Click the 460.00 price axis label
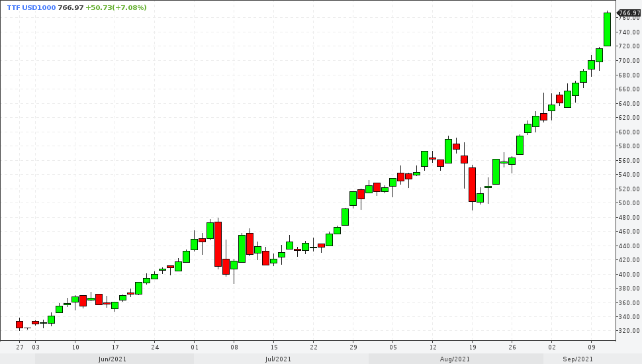Viewport: 642px width, 364px height. 629,232
